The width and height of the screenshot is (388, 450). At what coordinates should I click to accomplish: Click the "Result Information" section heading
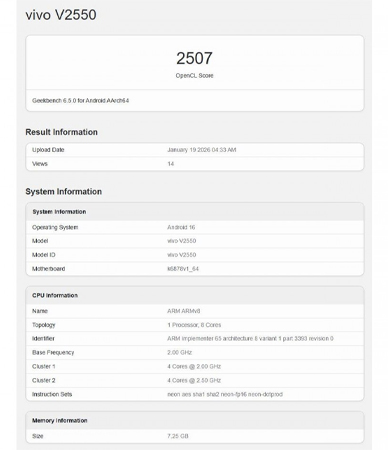click(x=61, y=132)
